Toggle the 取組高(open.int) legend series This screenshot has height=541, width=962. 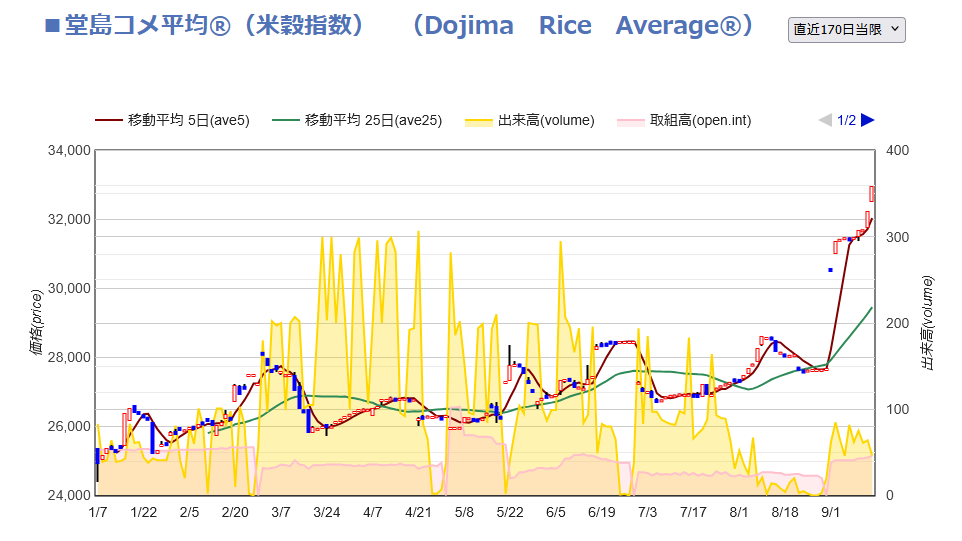pyautogui.click(x=684, y=120)
